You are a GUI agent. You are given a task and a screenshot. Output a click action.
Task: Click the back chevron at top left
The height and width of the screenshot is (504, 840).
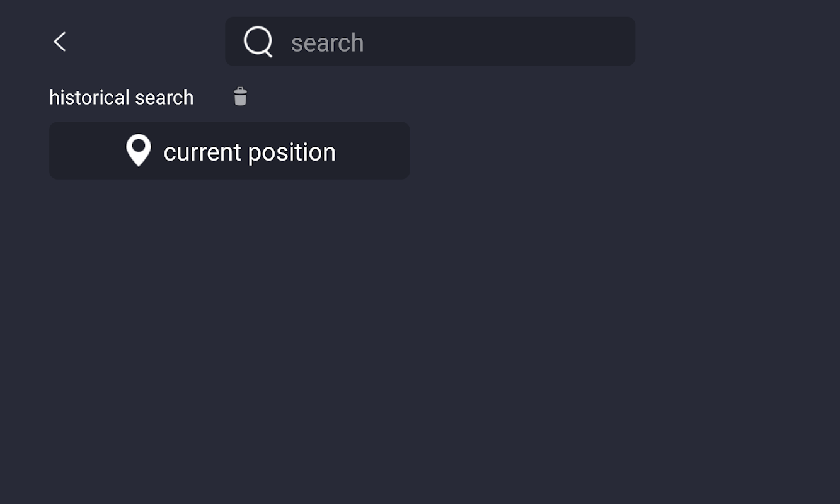(x=60, y=42)
